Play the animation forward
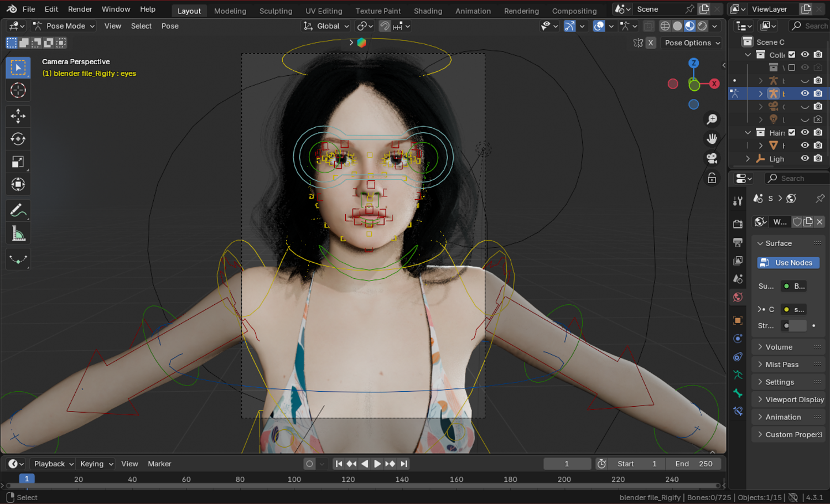Image resolution: width=830 pixels, height=504 pixels. pyautogui.click(x=377, y=464)
